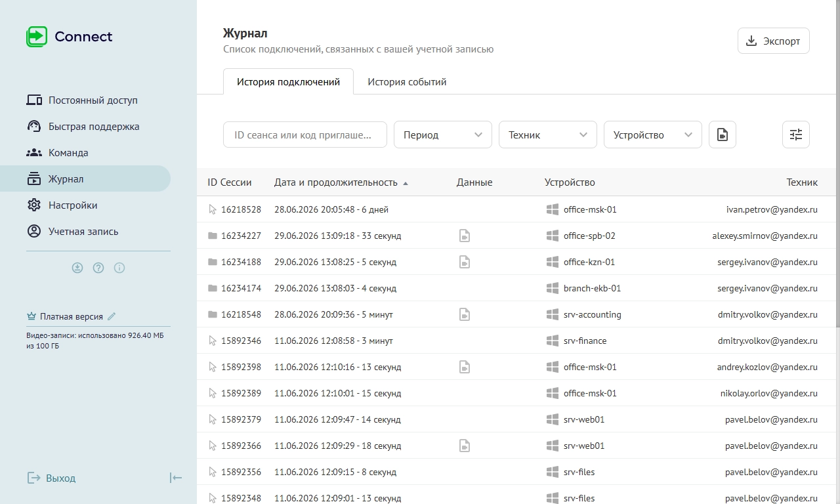
Task: Click the download icon in the sidebar
Action: (77, 268)
